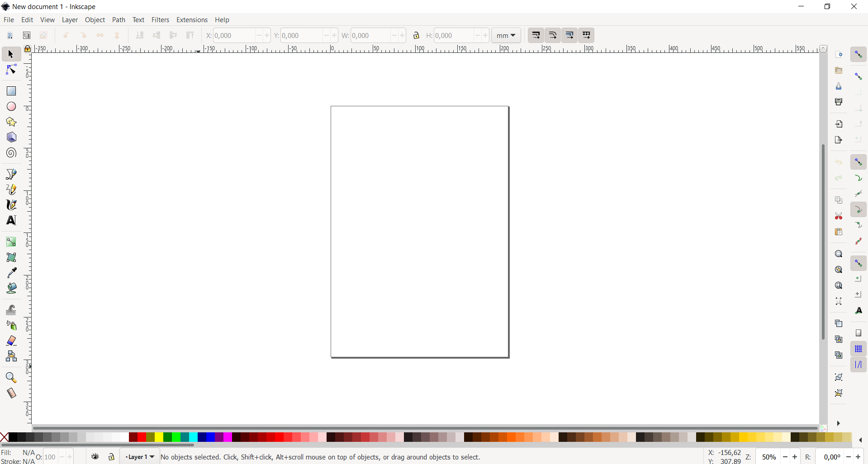Open the Extensions menu
The width and height of the screenshot is (868, 464).
192,20
